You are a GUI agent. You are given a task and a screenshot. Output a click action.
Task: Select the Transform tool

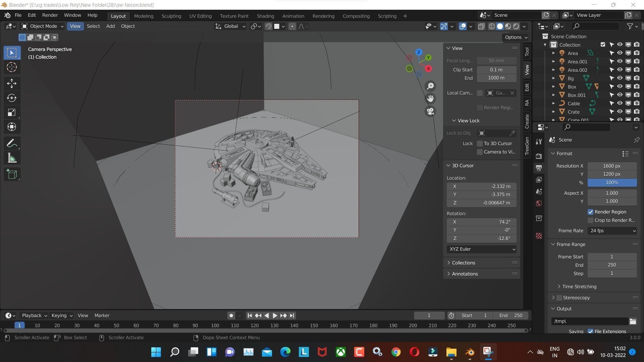tap(12, 127)
